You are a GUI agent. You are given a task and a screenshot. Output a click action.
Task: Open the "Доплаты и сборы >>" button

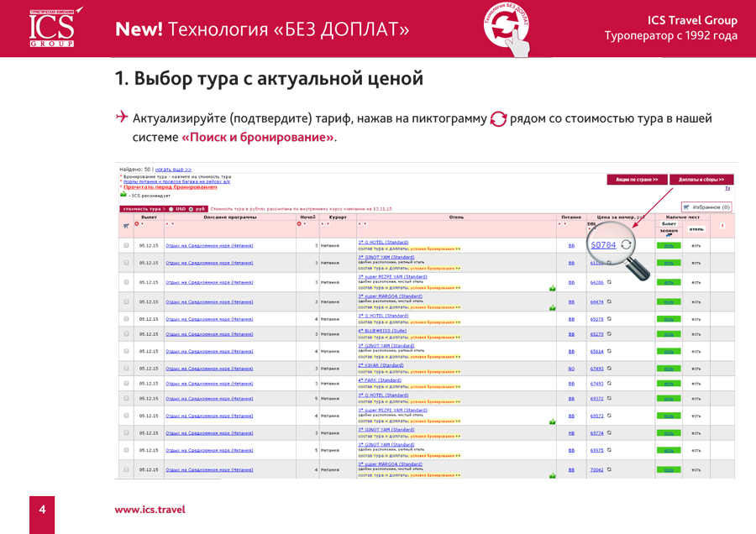click(x=701, y=180)
